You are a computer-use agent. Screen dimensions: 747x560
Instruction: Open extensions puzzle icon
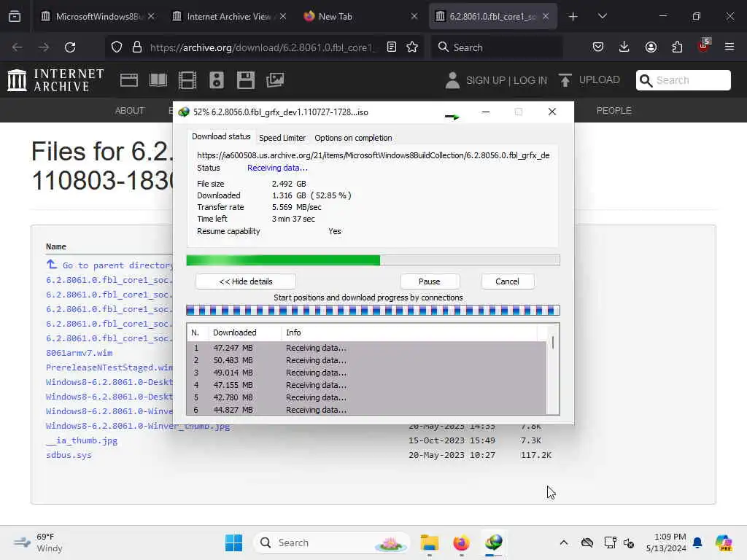coord(677,47)
